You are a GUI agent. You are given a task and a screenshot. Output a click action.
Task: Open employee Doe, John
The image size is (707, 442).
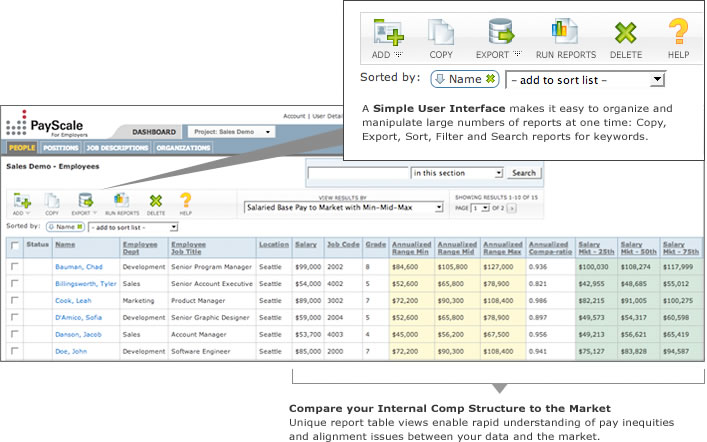tap(71, 351)
